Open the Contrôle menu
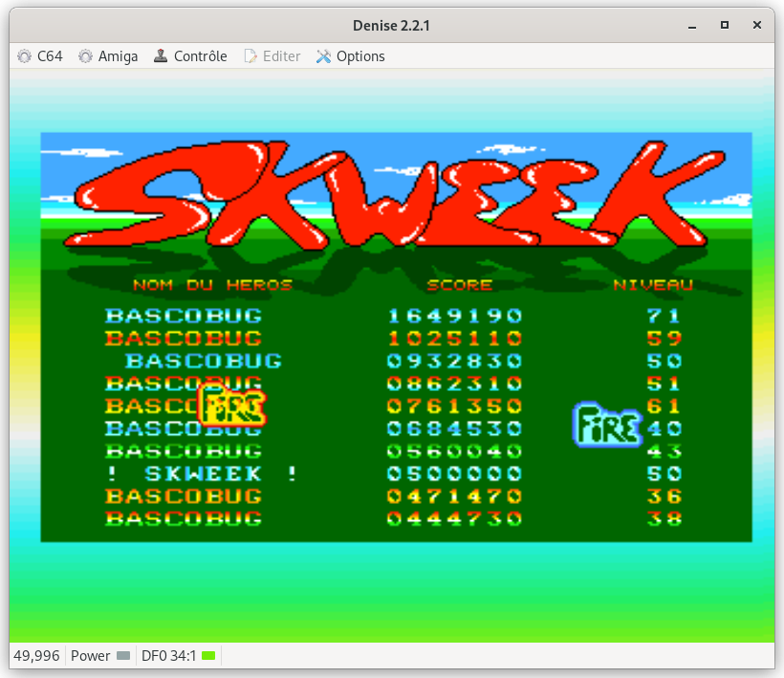Image resolution: width=784 pixels, height=678 pixels. click(x=190, y=56)
